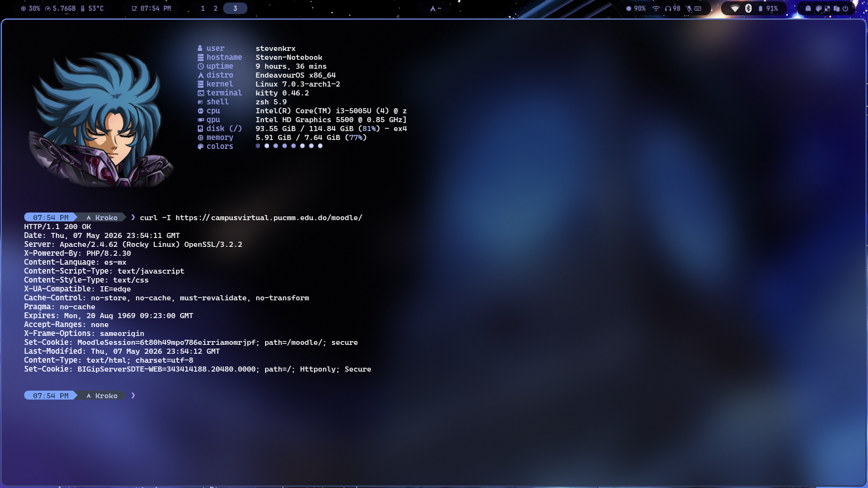Viewport: 868px width, 488px height.
Task: Click the Content-Type text/html header line
Action: point(109,360)
